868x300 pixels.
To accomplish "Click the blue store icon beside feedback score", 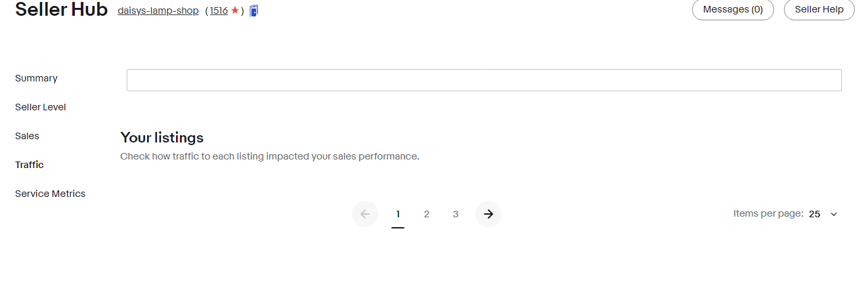I will click(x=254, y=11).
